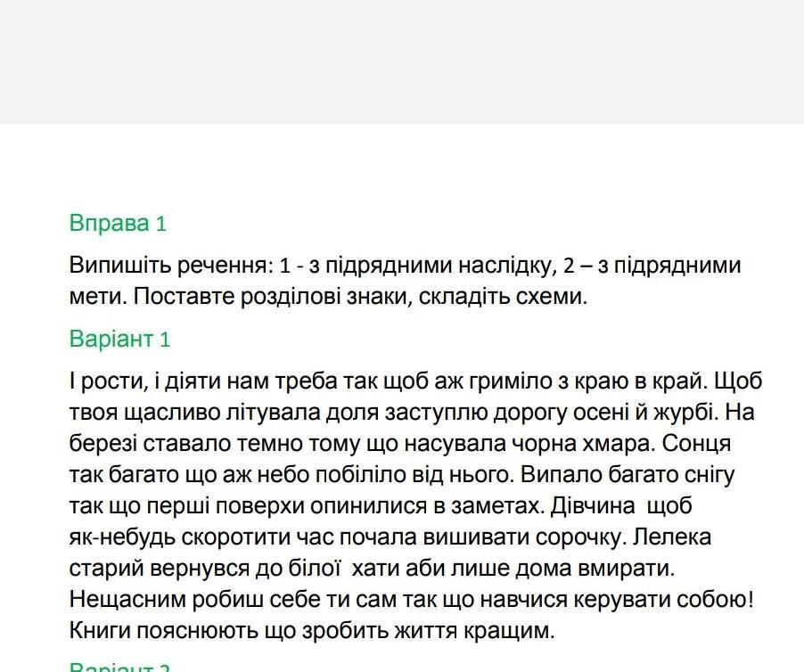This screenshot has height=672, width=804.
Task: Click the green "Вправа 1" heading
Action: coord(118,224)
